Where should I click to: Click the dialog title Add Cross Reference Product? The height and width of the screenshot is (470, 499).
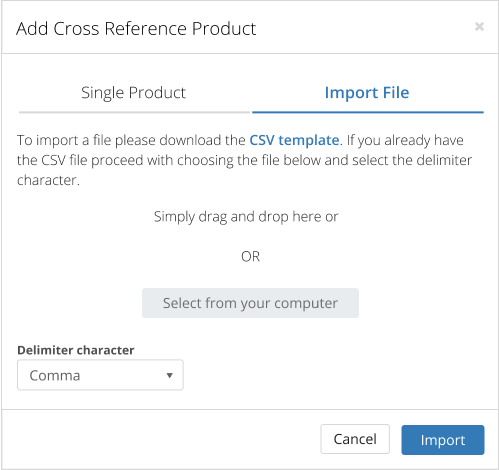pos(136,28)
